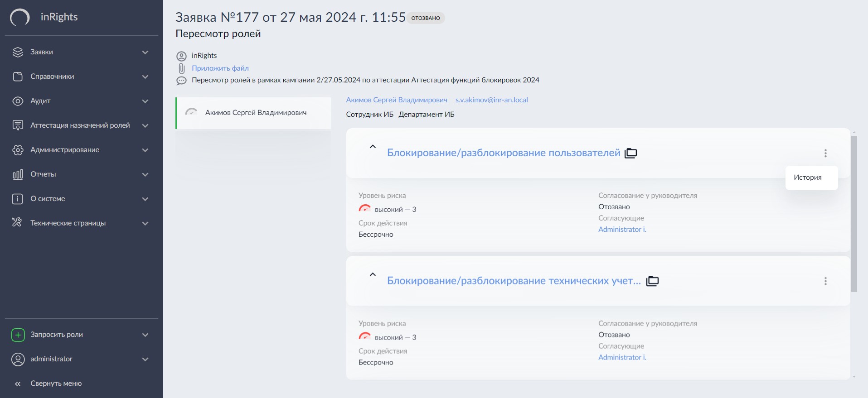Viewport: 868px width, 398px height.
Task: Collapse the Блокирование/разблокирование пользователей card
Action: click(373, 147)
